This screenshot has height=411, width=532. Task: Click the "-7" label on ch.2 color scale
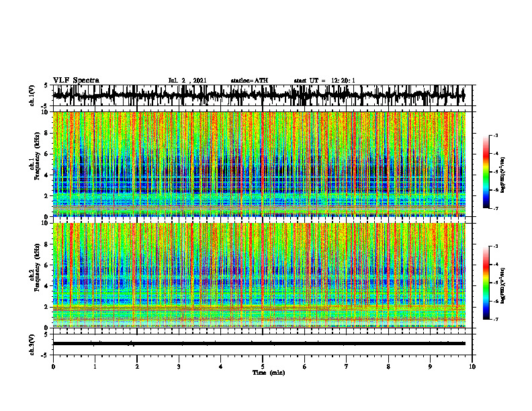tap(496, 319)
